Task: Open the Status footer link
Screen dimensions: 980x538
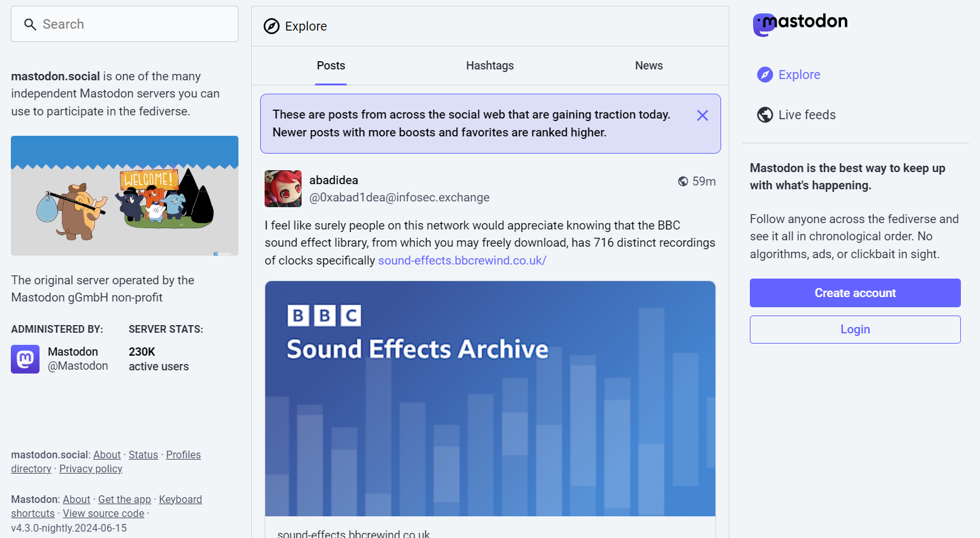Action: [x=143, y=454]
